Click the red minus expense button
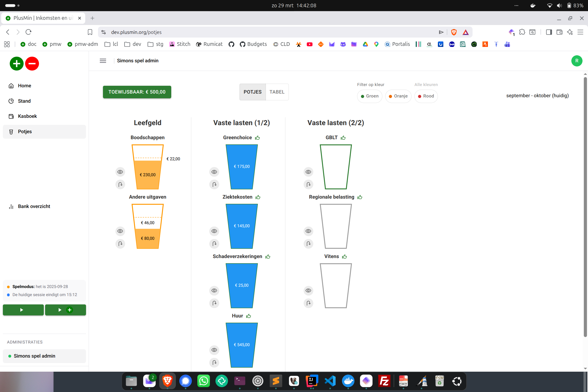This screenshot has height=392, width=588. coord(32,64)
